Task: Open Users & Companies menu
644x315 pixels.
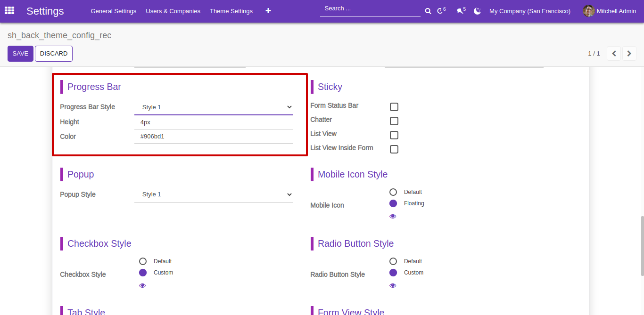Action: [x=173, y=11]
